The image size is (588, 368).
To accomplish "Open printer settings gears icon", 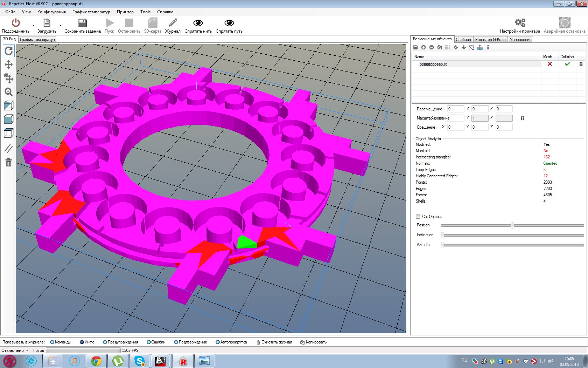I will click(520, 23).
